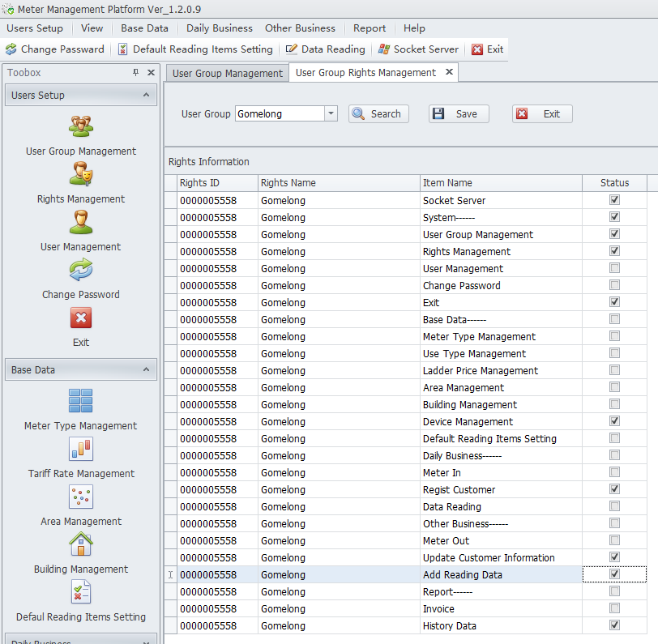Image resolution: width=658 pixels, height=644 pixels.
Task: Open Report menu
Action: click(370, 28)
